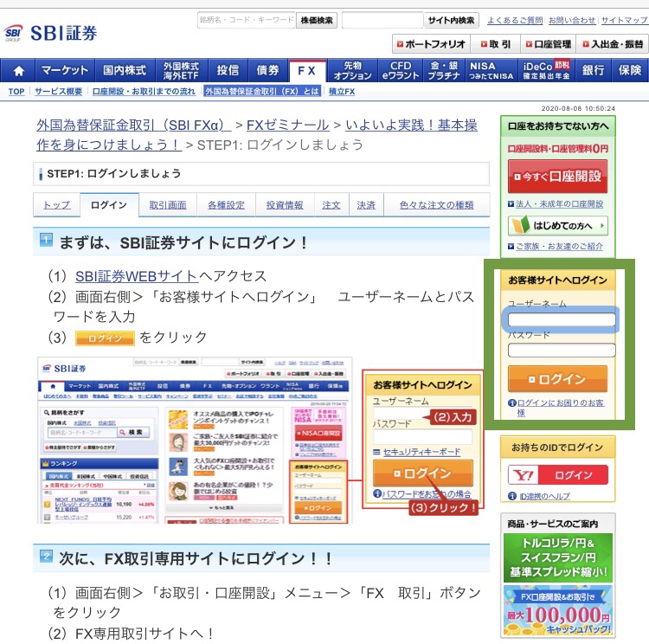Switch to the ログイン tab
This screenshot has height=644, width=649.
coord(109,205)
